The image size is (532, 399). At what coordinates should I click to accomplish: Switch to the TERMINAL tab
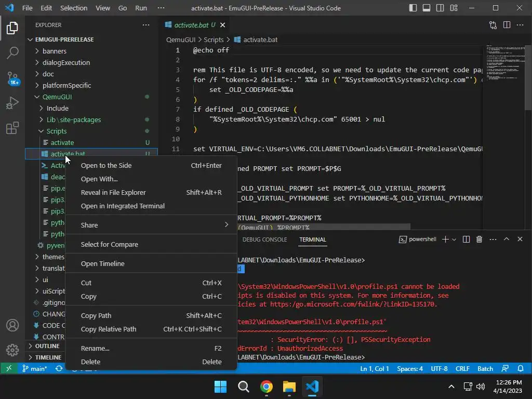(x=312, y=240)
